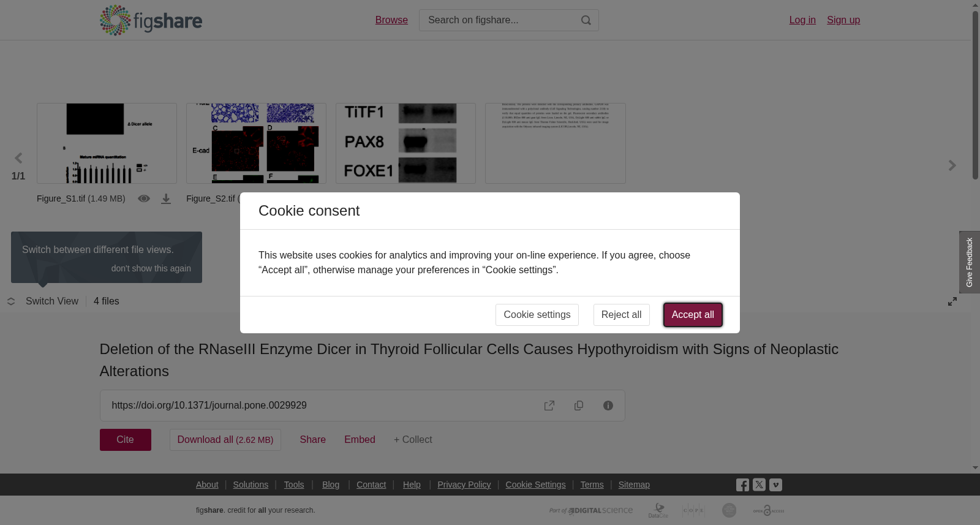Open the Log in link
This screenshot has width=980, height=525.
coord(802,20)
